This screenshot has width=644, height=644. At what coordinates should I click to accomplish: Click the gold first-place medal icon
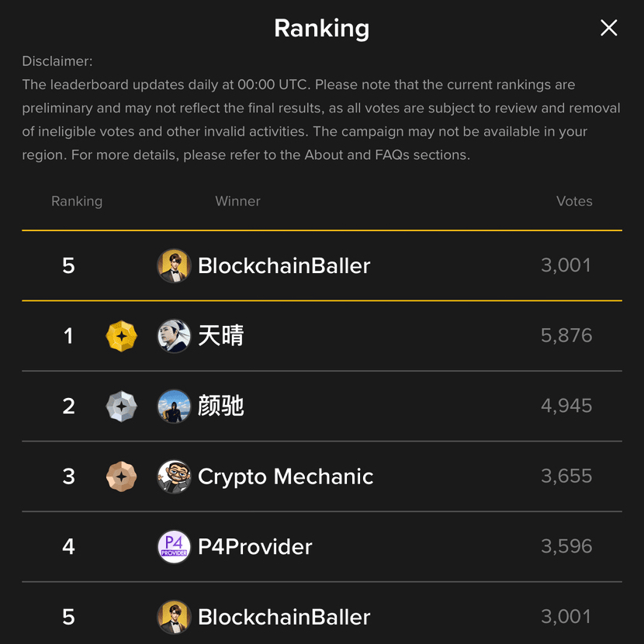[x=121, y=336]
